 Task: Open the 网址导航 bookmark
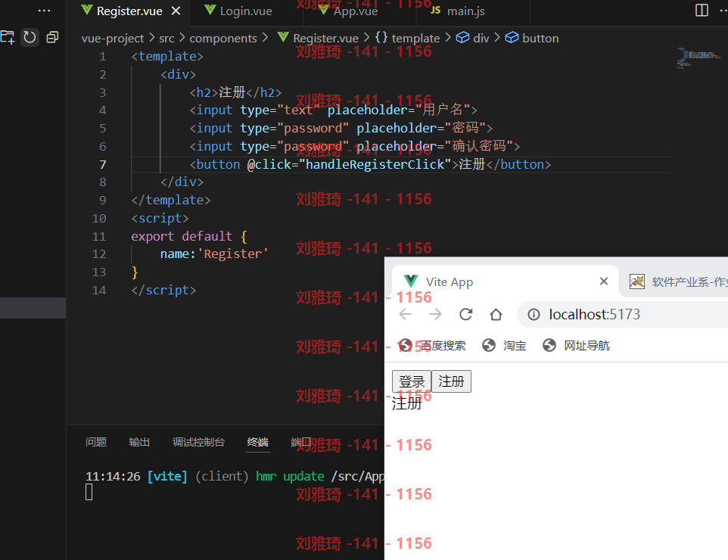click(576, 346)
